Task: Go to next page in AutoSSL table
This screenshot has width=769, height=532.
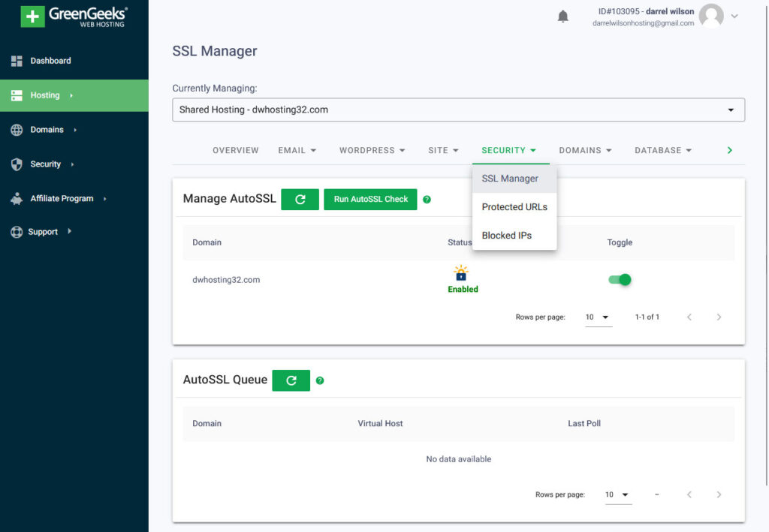Action: [x=719, y=317]
